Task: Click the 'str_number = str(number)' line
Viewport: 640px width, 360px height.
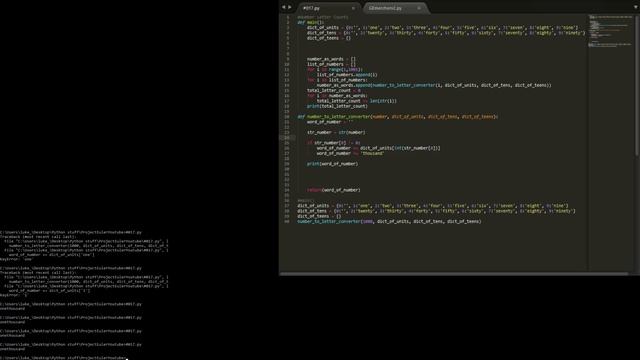Action: coord(336,132)
